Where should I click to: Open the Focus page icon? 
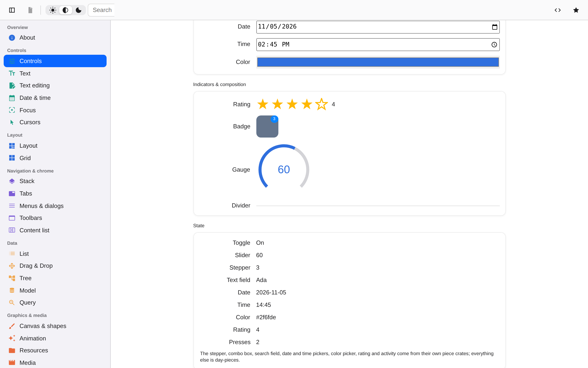pos(12,110)
